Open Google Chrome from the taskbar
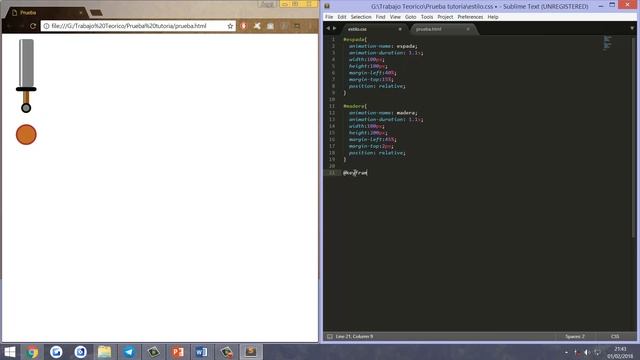The image size is (640, 360). [32, 352]
